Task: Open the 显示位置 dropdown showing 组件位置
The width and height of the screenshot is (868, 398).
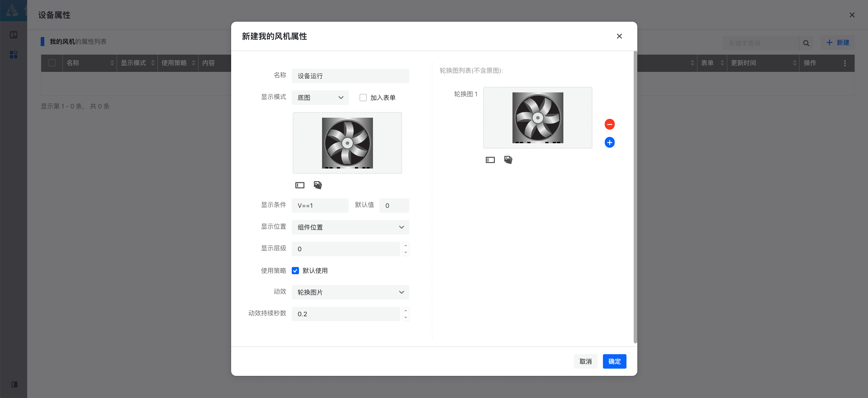Action: (350, 227)
